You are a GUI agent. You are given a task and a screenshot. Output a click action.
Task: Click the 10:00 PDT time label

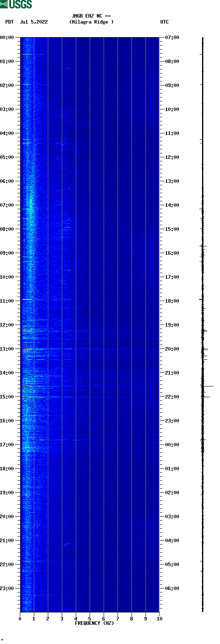7,277
